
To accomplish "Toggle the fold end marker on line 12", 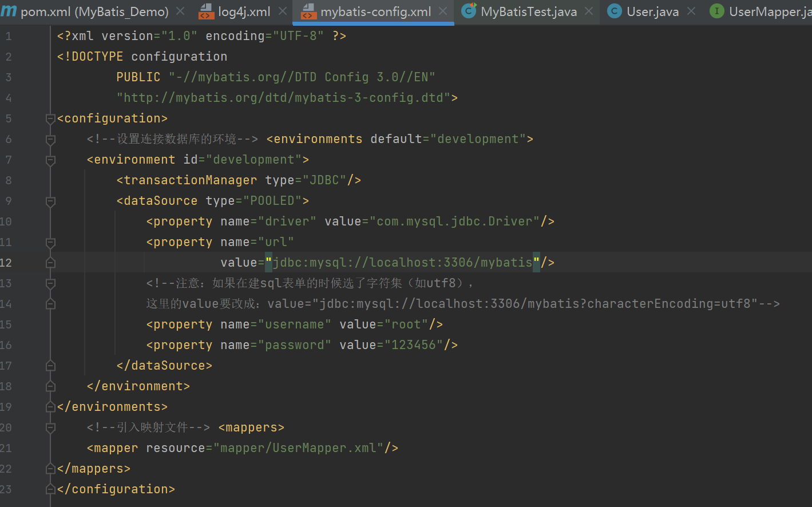I will [x=50, y=263].
